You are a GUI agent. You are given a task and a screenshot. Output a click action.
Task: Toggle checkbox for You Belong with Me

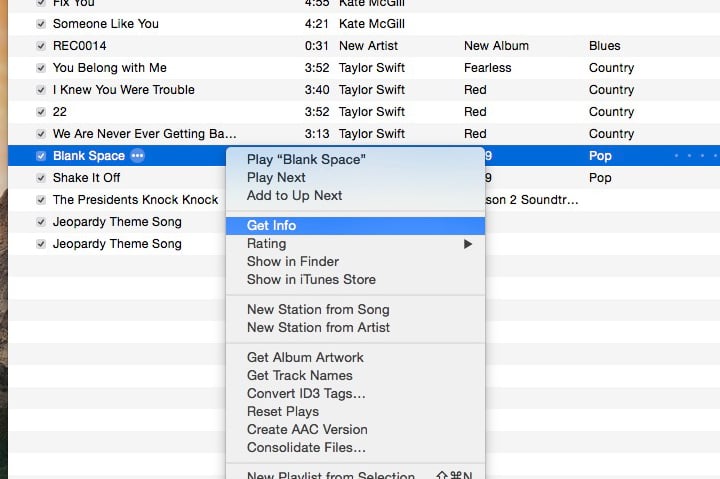[41, 68]
